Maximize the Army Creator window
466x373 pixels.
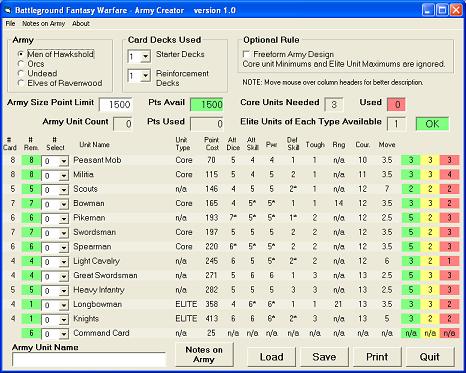pyautogui.click(x=442, y=10)
